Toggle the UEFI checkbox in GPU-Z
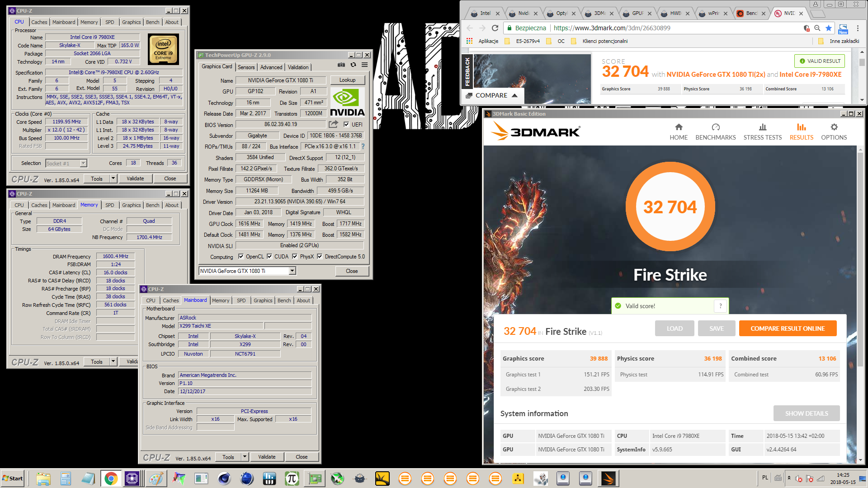Screen dimensions: 868x488 click(x=347, y=125)
